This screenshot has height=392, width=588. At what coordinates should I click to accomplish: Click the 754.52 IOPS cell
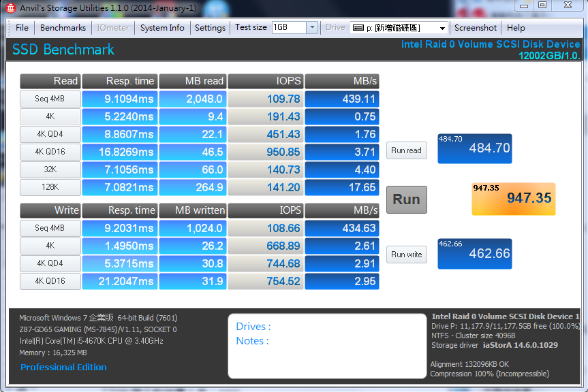(266, 281)
